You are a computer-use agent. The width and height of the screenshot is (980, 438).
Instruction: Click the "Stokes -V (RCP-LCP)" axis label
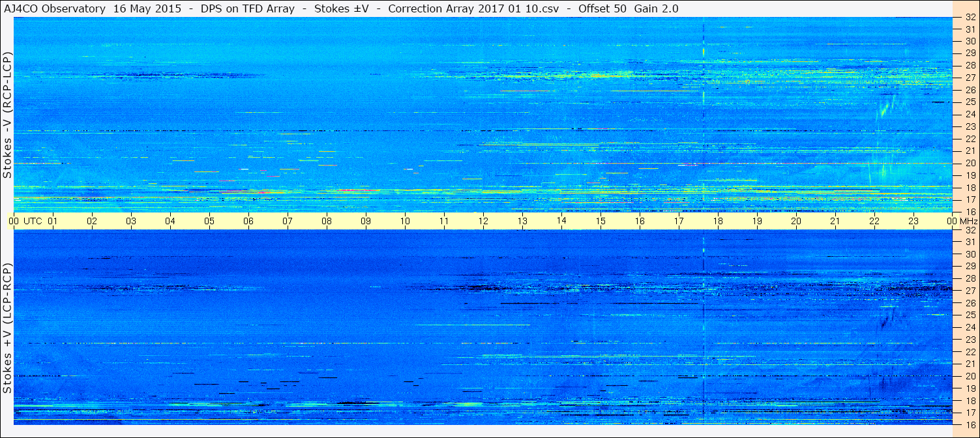tap(7, 115)
